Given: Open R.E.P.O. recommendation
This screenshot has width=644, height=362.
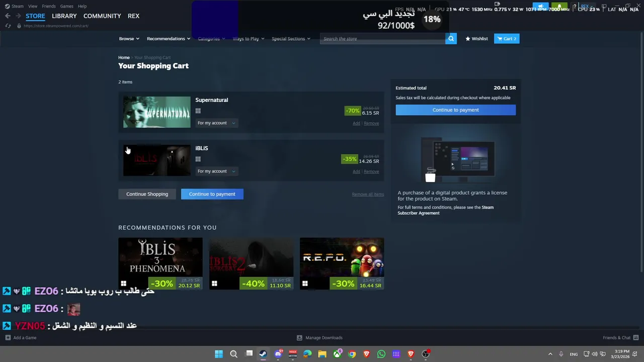Looking at the screenshot, I should click(342, 263).
